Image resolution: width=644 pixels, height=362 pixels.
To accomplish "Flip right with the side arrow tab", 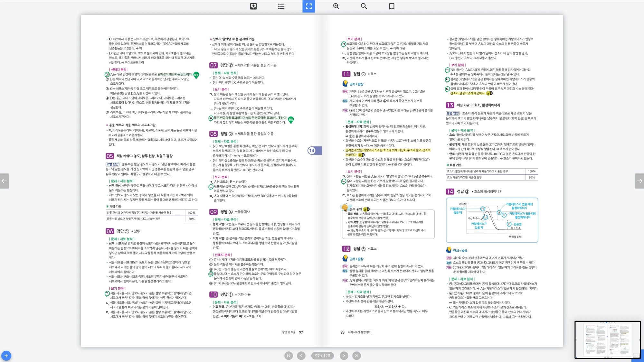I will [639, 181].
